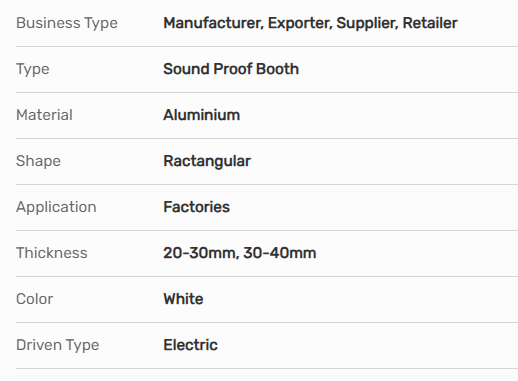Click the 30-40mm thickness text
This screenshot has width=518, height=381.
(x=280, y=253)
